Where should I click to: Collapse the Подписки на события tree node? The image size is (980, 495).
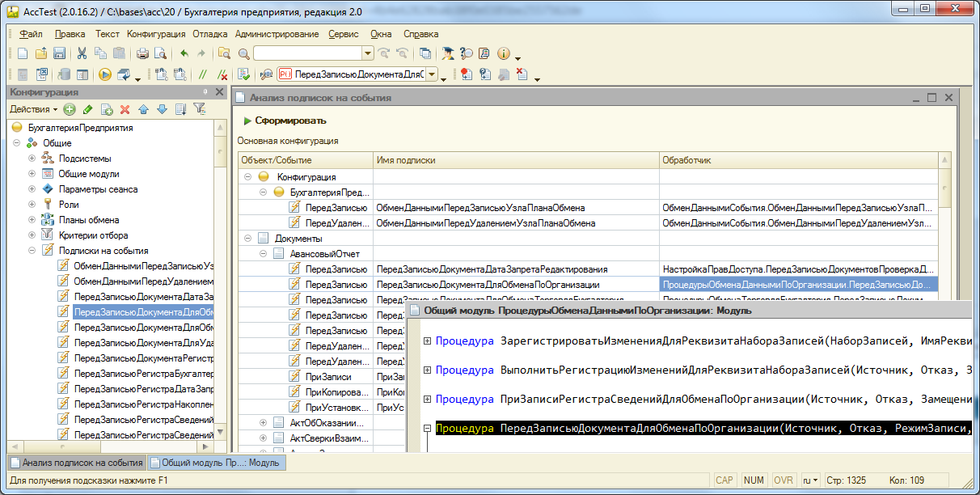[32, 251]
